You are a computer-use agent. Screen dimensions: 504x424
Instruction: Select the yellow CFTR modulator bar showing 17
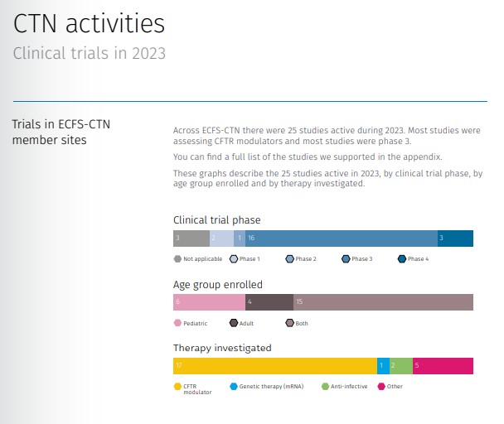pos(274,365)
